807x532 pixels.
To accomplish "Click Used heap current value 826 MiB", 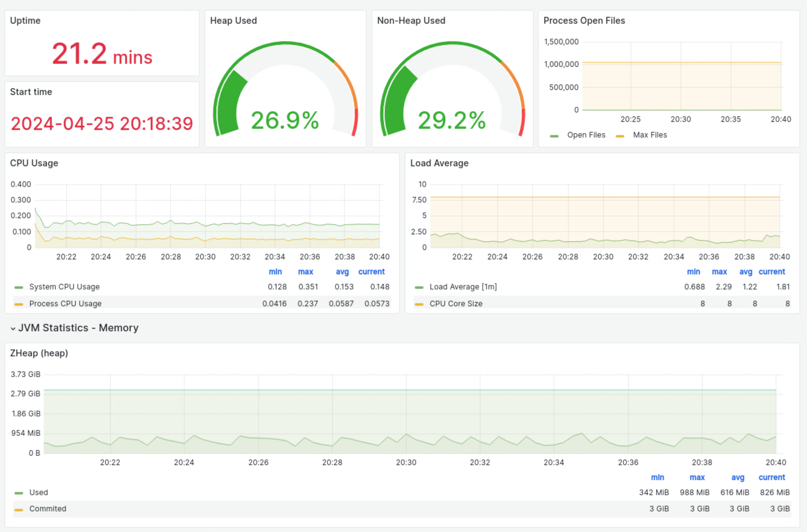I will (x=775, y=492).
